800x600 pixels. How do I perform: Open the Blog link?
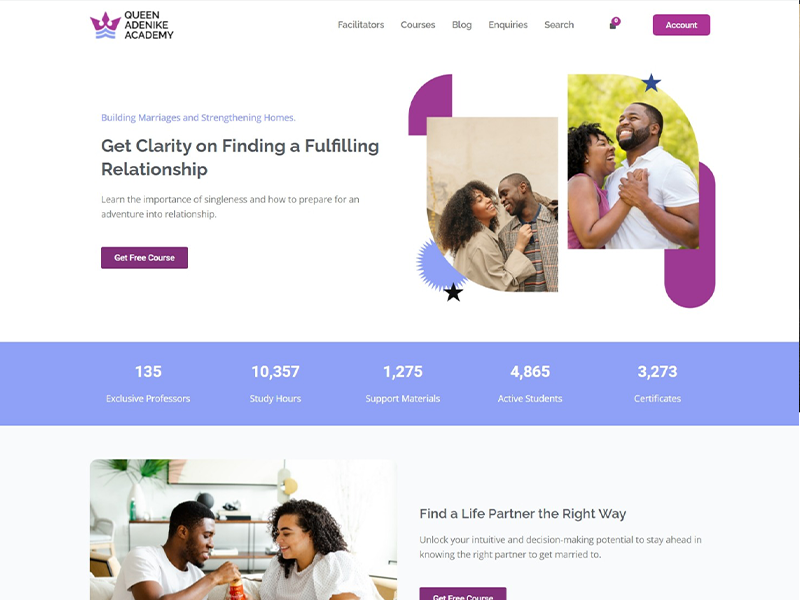coord(462,24)
